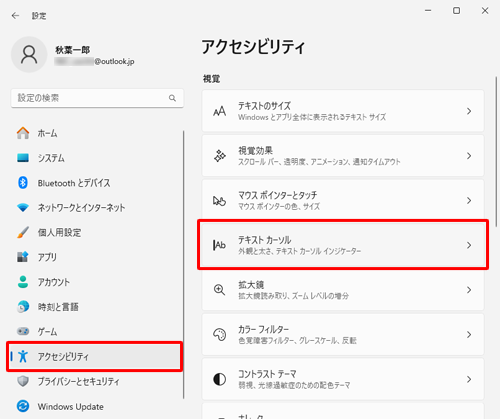Open 時刻と言語 settings
This screenshot has width=500, height=419.
click(x=95, y=307)
